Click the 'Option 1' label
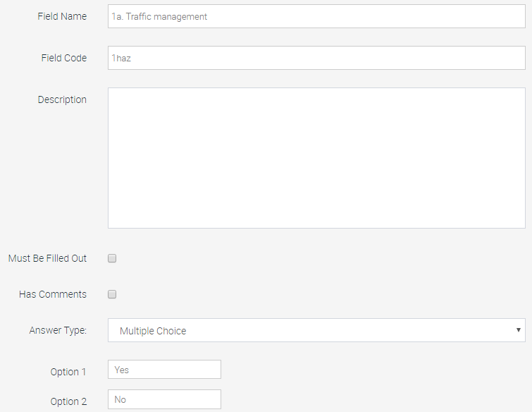This screenshot has height=412, width=532. point(68,372)
